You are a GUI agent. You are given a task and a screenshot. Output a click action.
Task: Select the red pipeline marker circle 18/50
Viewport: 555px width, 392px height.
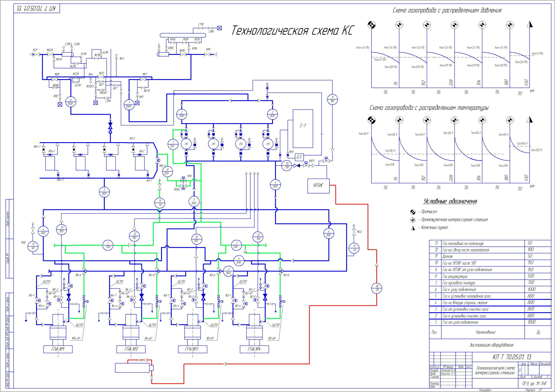(x=377, y=288)
